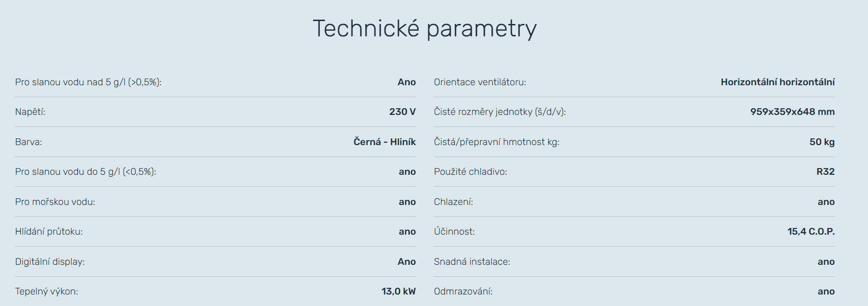
Task: Select the "13,0 kW" heat output value
Action: (398, 292)
